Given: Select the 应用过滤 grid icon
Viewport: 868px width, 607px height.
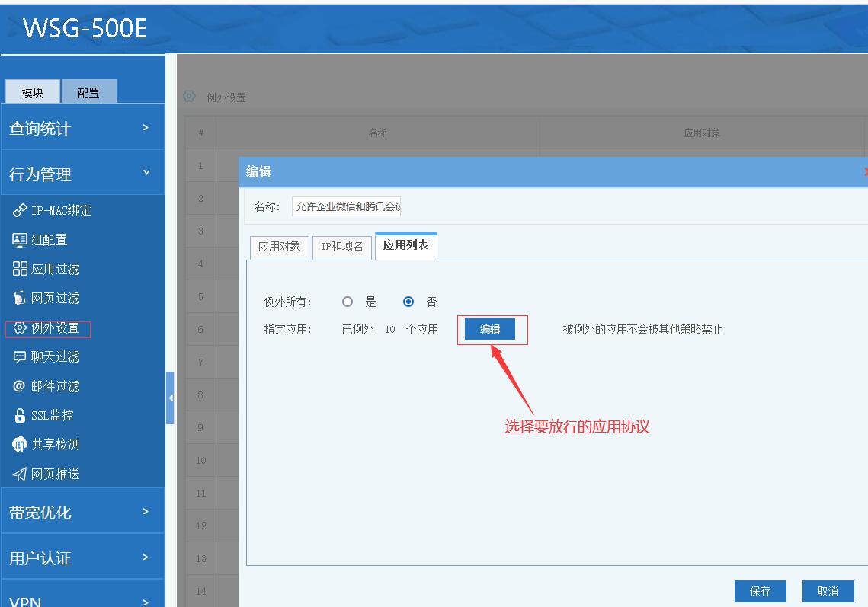Looking at the screenshot, I should [20, 269].
